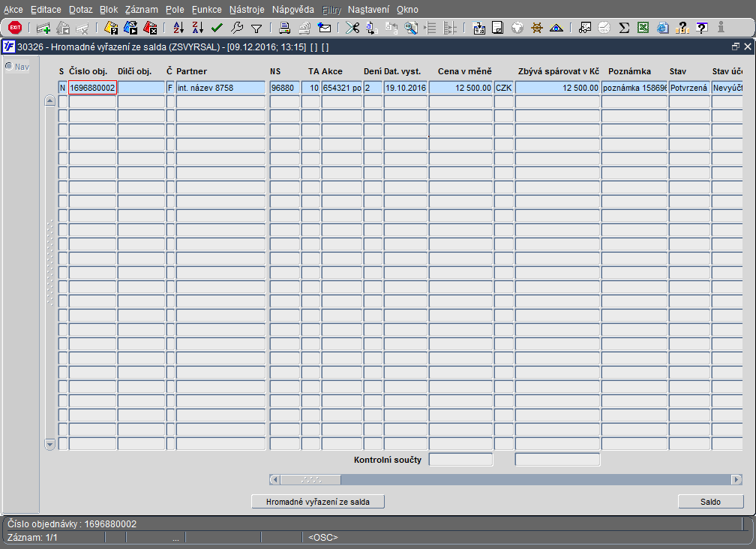756x549 pixels.
Task: Click the cancel query icon
Action: tap(151, 28)
